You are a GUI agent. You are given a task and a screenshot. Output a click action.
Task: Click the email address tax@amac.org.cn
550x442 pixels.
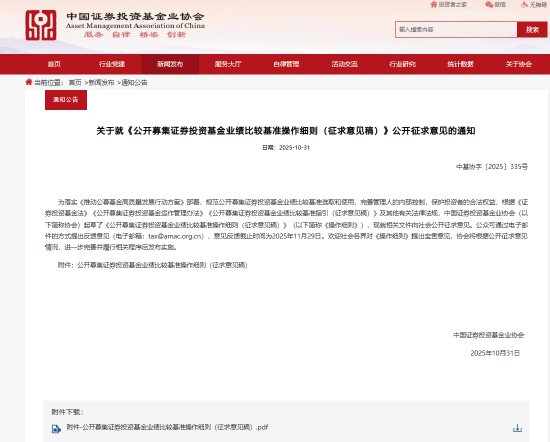click(x=176, y=236)
